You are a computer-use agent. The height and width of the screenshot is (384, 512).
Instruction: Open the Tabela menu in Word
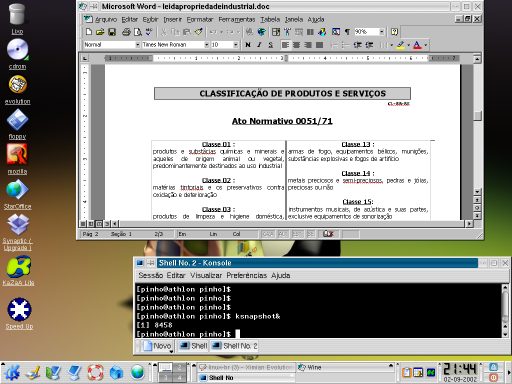click(270, 19)
